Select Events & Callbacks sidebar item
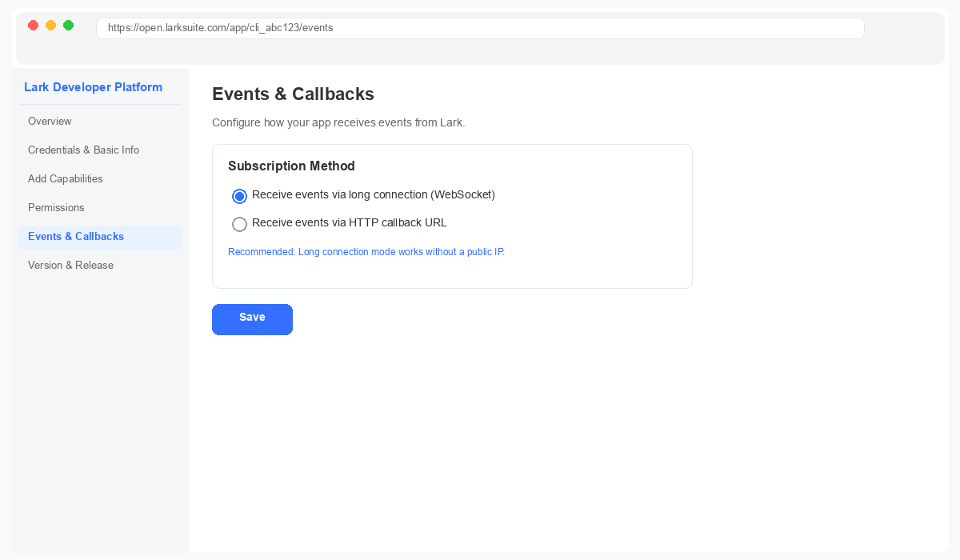 tap(100, 237)
